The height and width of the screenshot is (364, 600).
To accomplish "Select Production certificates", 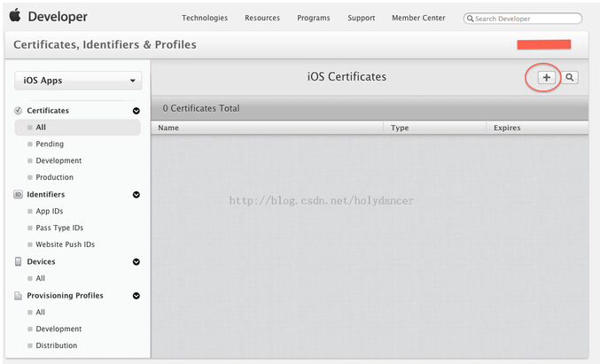I will [54, 177].
